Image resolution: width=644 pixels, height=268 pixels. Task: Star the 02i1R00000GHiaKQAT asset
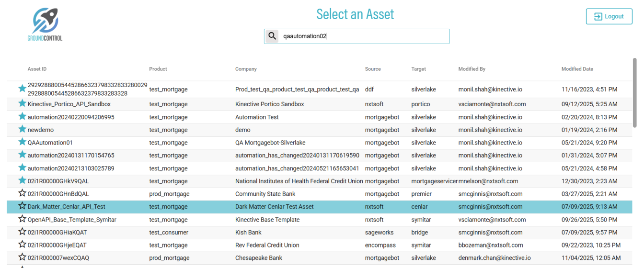pyautogui.click(x=22, y=232)
